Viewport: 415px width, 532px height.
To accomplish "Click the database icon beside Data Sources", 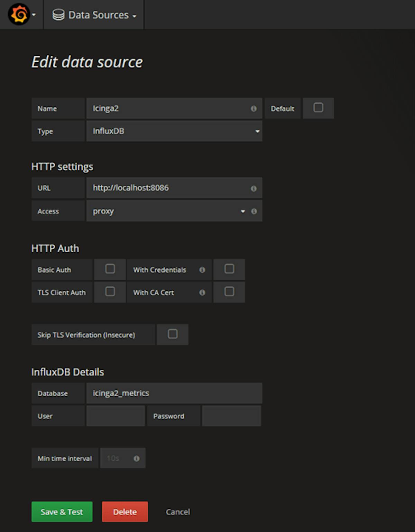I will (58, 15).
